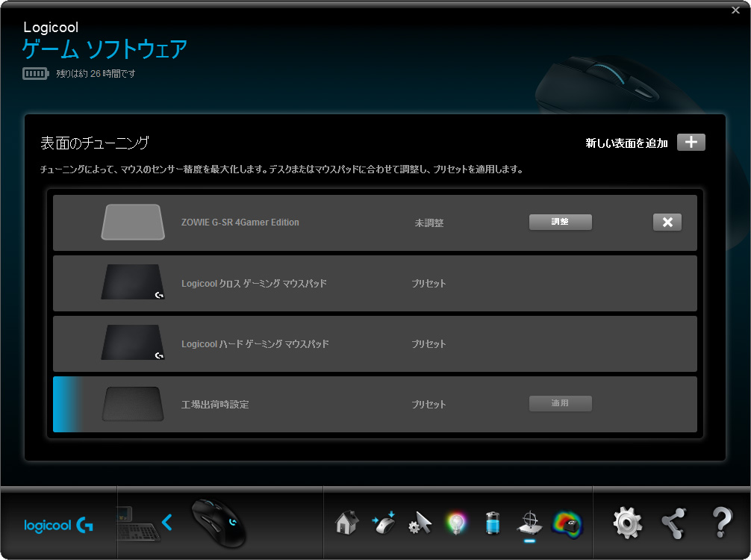
Task: Select 工場出荷時設定 surface row
Action: click(375, 404)
